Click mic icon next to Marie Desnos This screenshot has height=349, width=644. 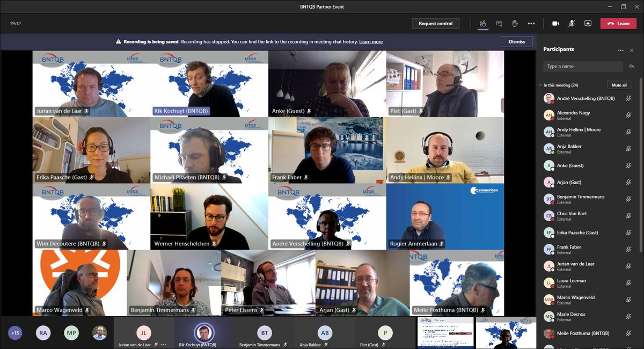click(x=628, y=316)
